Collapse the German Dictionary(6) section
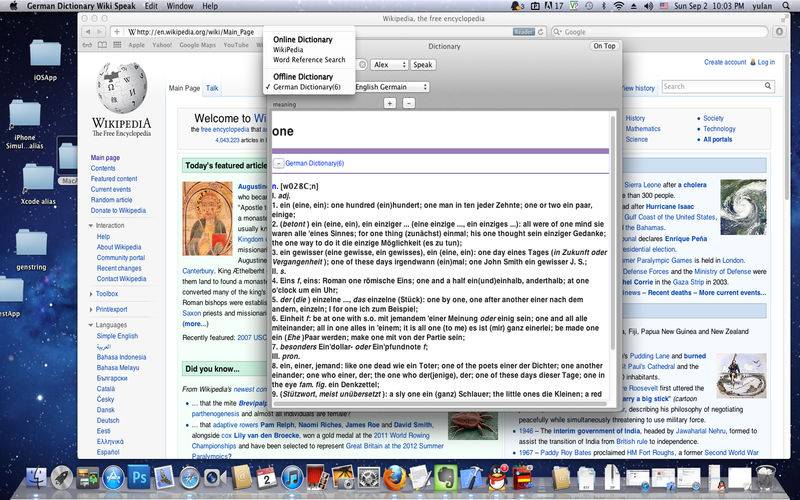This screenshot has width=800, height=500. pyautogui.click(x=278, y=163)
